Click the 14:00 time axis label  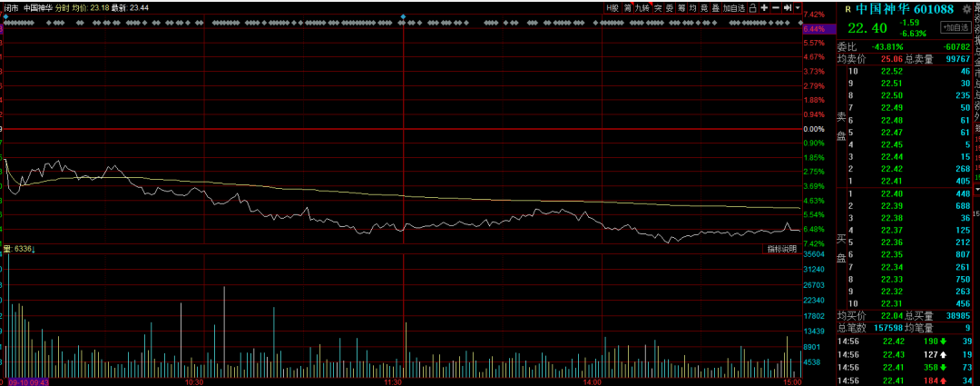click(x=592, y=381)
